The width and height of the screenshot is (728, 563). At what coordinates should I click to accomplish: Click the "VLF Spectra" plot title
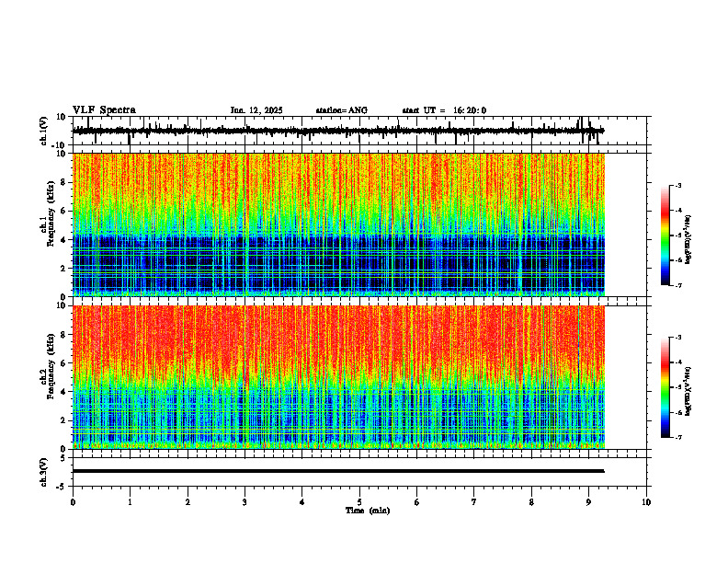coord(104,110)
